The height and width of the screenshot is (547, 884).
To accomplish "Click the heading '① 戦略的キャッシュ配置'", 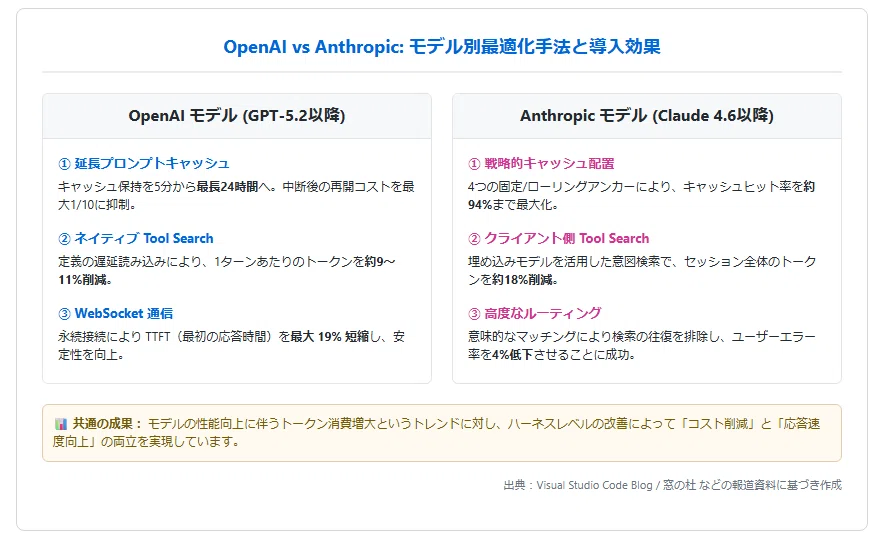I will coord(541,164).
